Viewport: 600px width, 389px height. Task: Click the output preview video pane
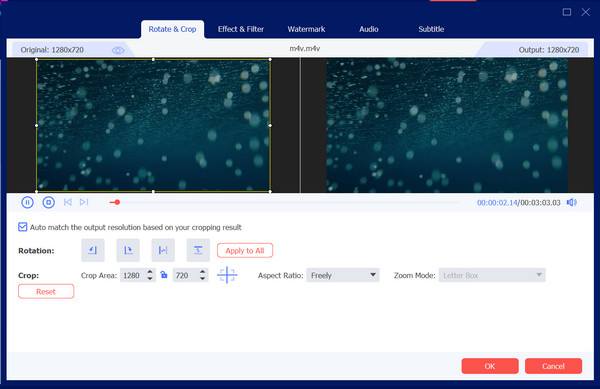(447, 125)
